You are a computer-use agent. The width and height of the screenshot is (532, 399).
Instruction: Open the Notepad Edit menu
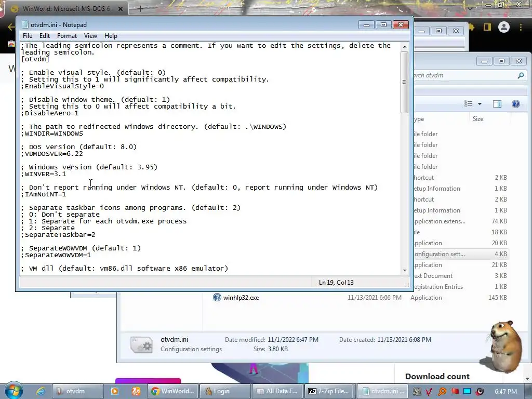(x=45, y=36)
